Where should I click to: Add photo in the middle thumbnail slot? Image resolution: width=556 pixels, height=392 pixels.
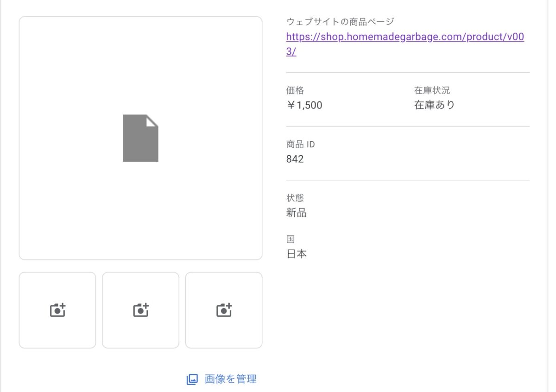[140, 310]
